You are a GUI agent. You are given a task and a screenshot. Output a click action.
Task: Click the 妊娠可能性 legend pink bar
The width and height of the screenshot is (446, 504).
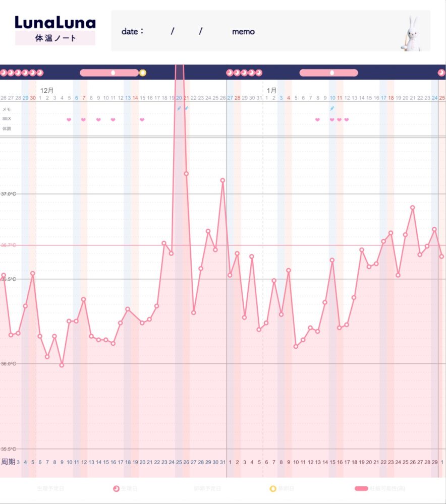point(362,488)
